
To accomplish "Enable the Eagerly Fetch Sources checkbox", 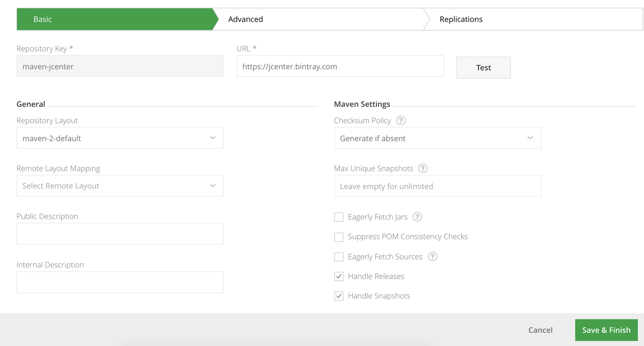I will tap(339, 257).
